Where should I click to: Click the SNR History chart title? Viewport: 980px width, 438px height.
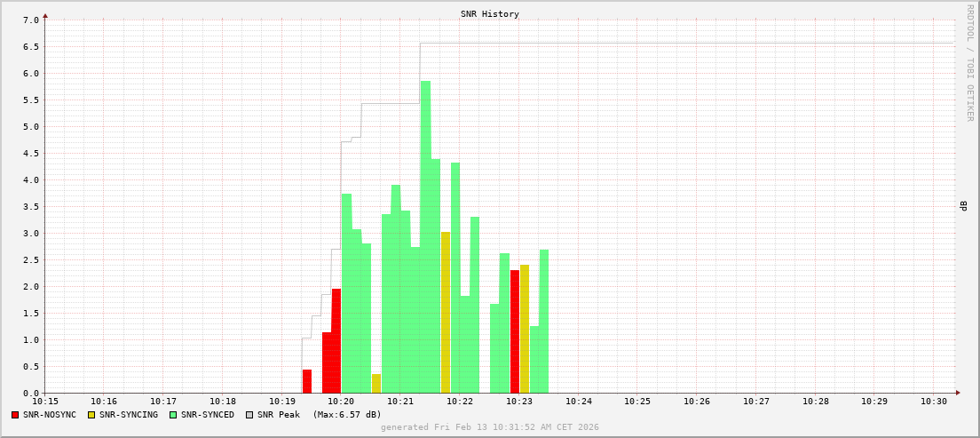489,14
